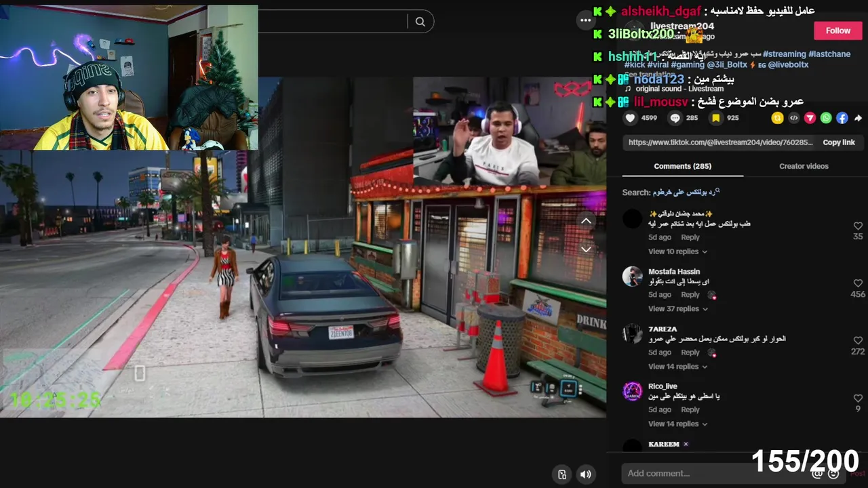Expand 7AREZA's View 14 replies

[677, 367]
